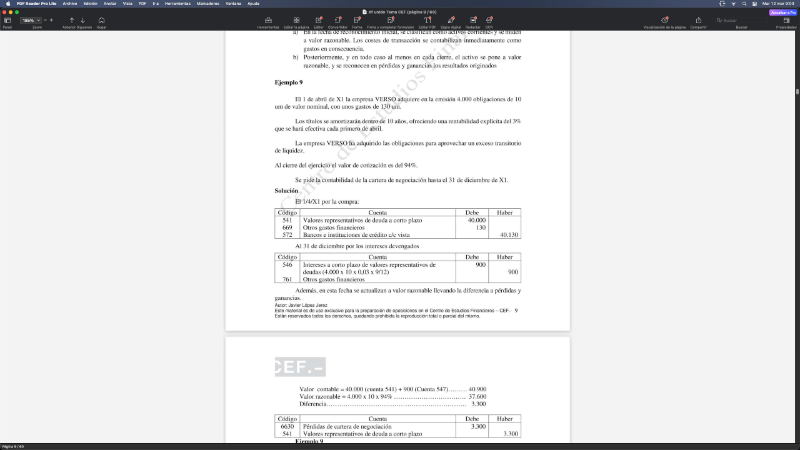800x450 pixels.
Task: Open the Herramientas toolbox icon
Action: [x=268, y=20]
